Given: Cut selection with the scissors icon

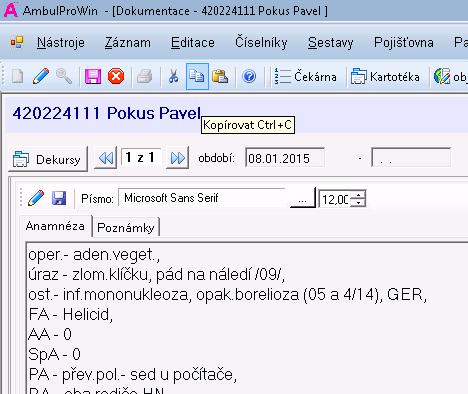Looking at the screenshot, I should 173,76.
